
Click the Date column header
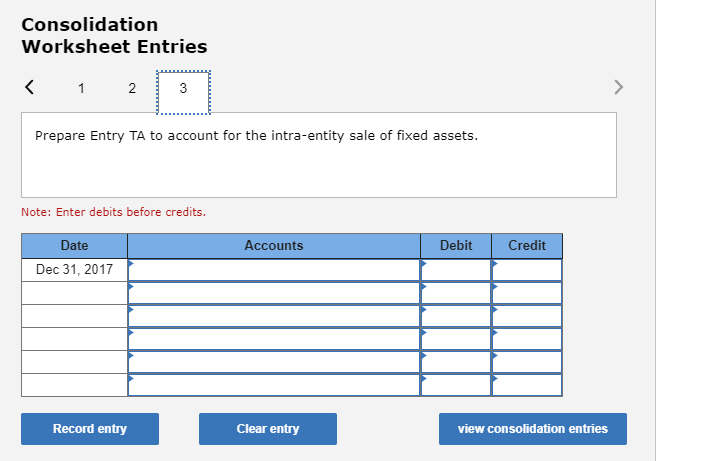pos(75,246)
